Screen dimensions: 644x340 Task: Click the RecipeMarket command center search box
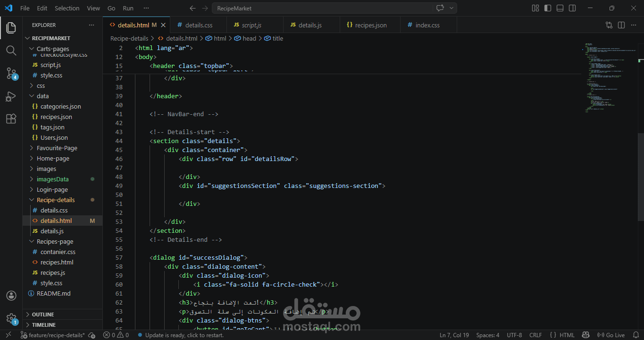322,8
